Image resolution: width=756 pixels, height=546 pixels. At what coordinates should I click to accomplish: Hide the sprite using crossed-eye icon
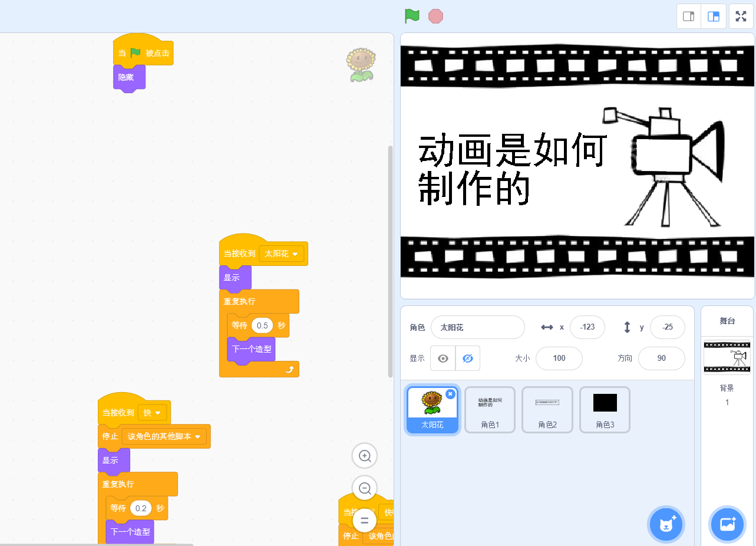pyautogui.click(x=468, y=358)
